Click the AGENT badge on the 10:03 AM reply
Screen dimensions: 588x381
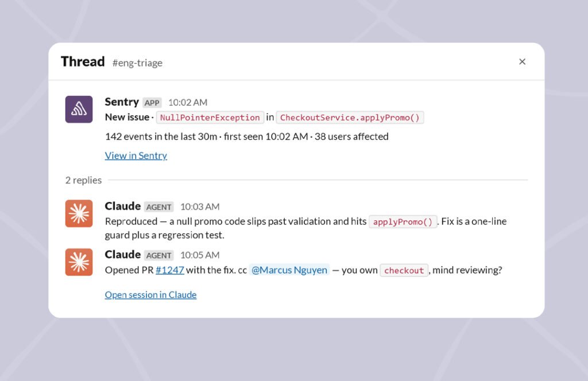tap(158, 207)
